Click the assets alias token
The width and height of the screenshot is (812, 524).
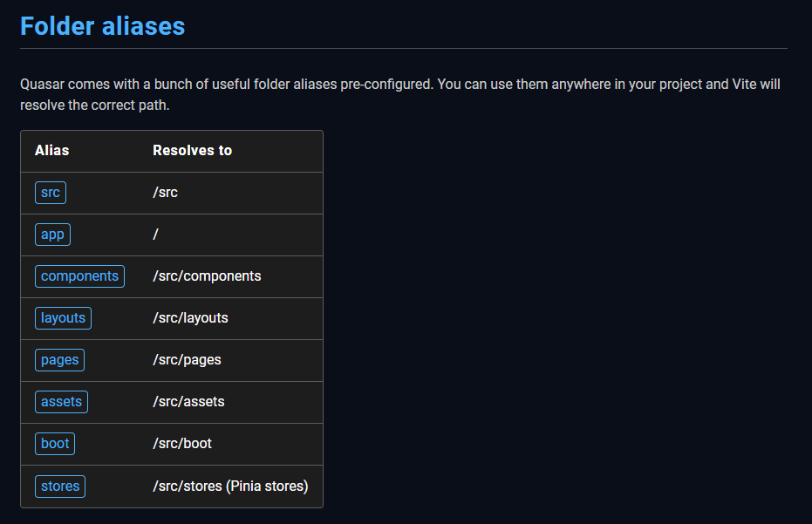pos(61,402)
